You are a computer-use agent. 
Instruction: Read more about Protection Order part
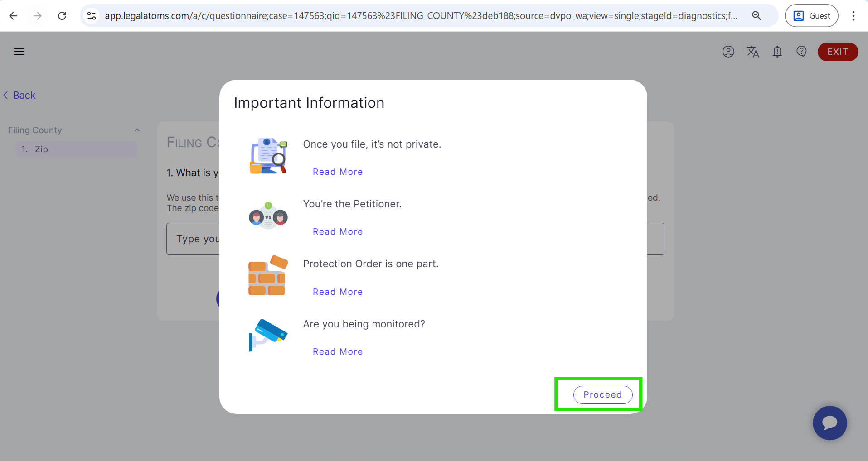click(337, 292)
